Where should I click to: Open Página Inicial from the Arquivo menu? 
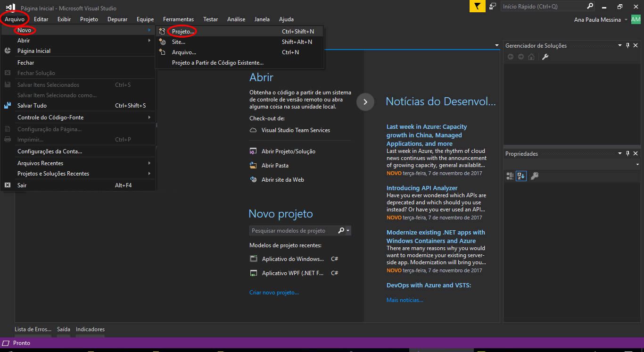click(78, 51)
